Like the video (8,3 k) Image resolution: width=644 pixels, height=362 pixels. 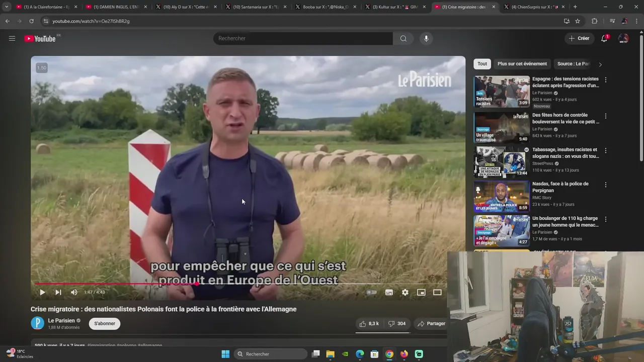369,324
